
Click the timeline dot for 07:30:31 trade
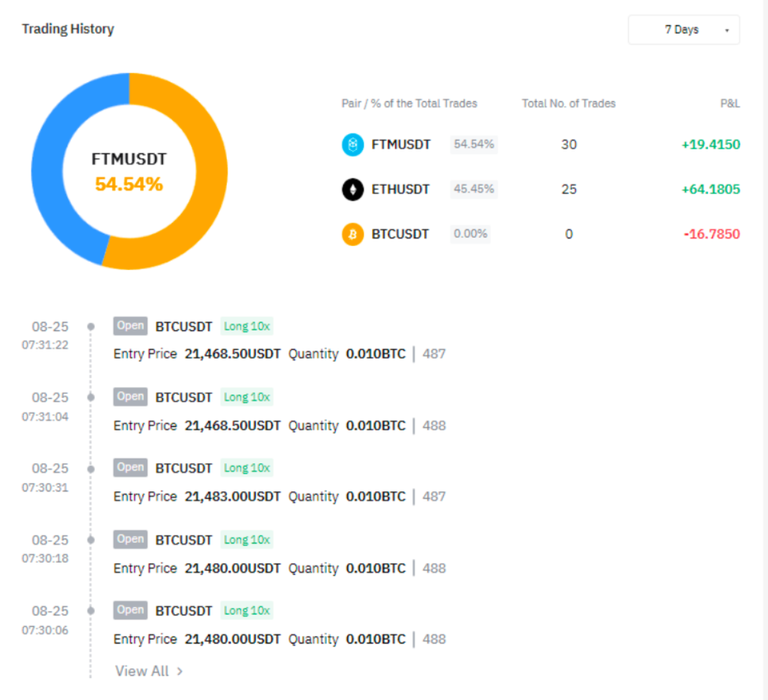point(91,468)
